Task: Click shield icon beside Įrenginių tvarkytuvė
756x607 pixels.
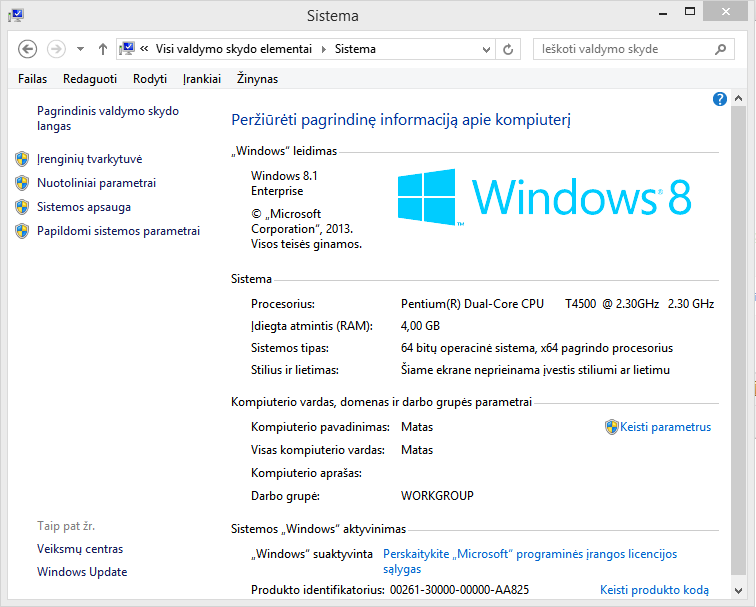Action: (22, 159)
